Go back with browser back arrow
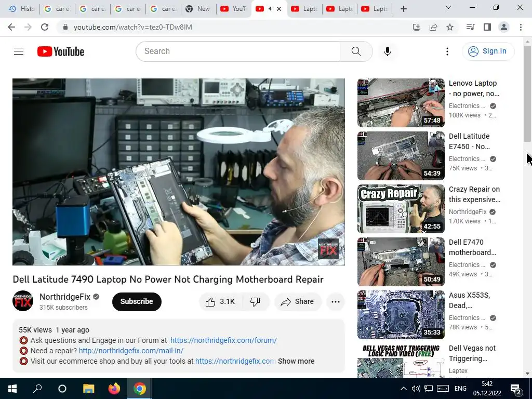The height and width of the screenshot is (399, 532). pos(11,27)
